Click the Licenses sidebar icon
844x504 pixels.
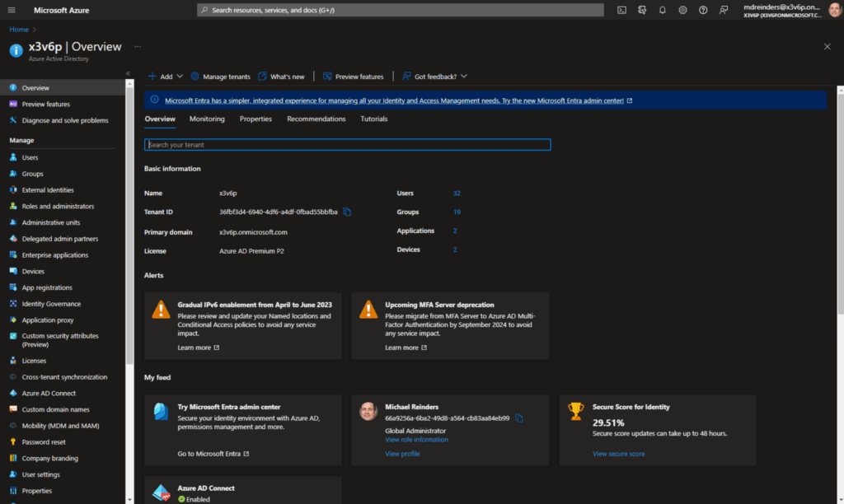pyautogui.click(x=13, y=361)
